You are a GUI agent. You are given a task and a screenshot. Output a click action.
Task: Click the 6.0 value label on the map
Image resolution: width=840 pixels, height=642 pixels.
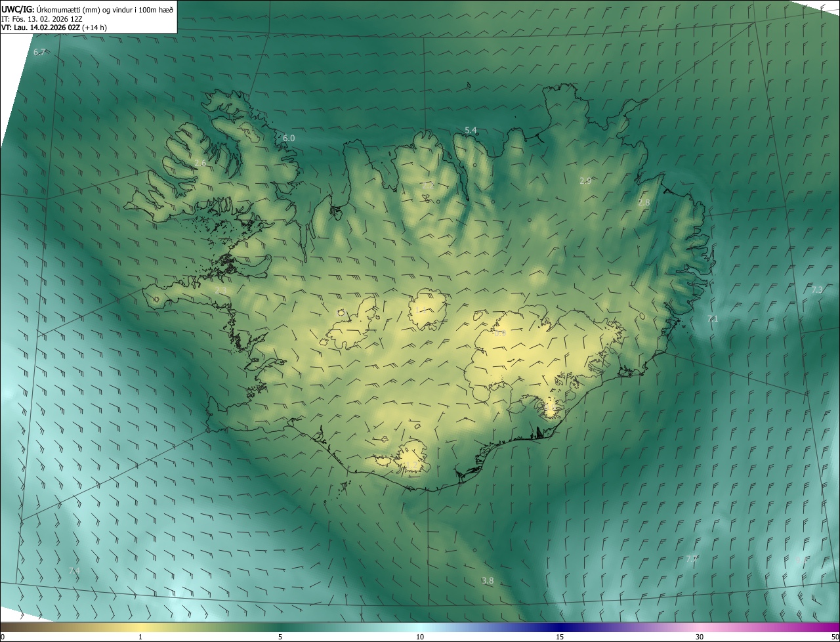pos(289,139)
